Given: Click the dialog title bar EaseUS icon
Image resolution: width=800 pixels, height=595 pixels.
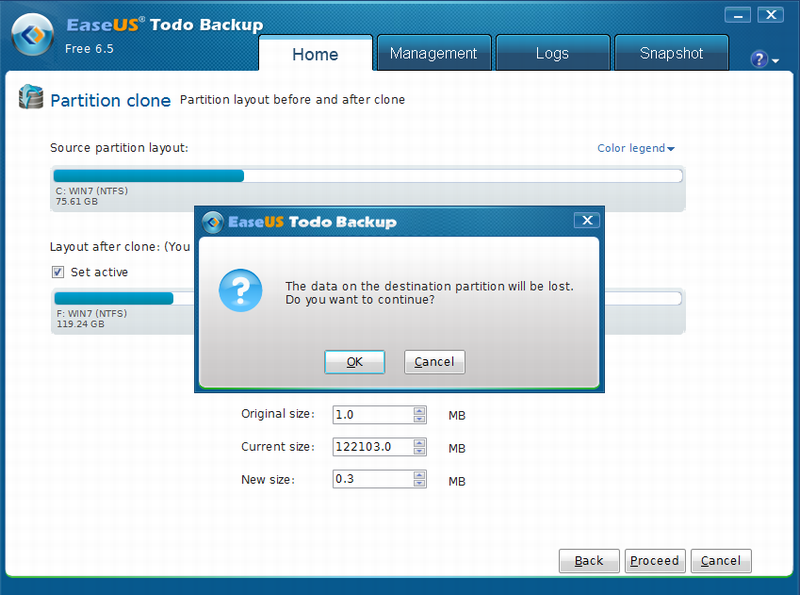Looking at the screenshot, I should (x=213, y=222).
